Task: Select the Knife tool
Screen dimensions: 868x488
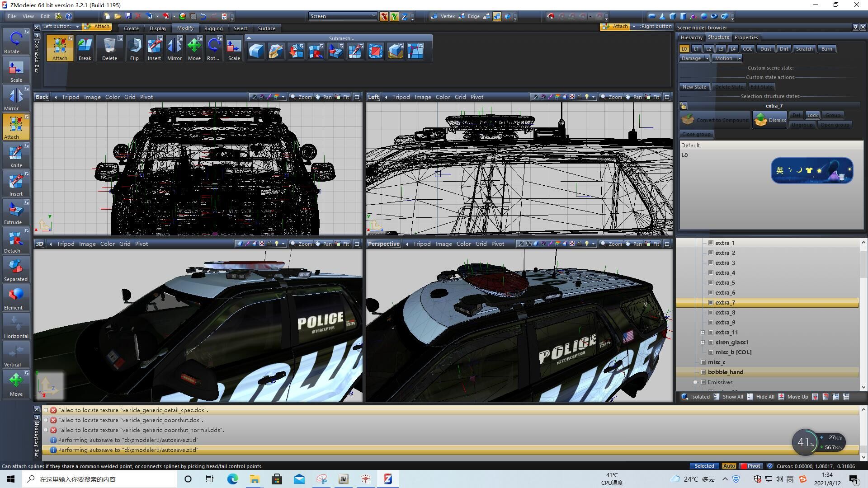Action: tap(16, 155)
